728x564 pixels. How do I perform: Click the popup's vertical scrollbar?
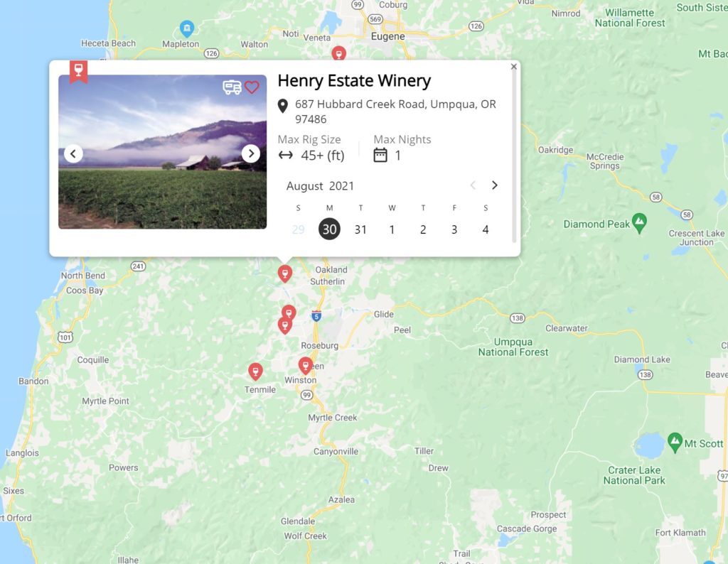pyautogui.click(x=513, y=157)
